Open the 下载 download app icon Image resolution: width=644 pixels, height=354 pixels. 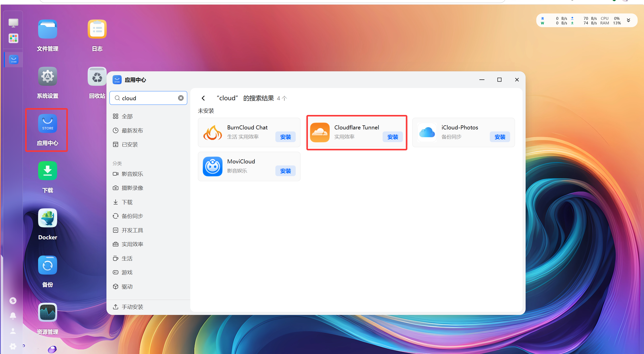(48, 171)
